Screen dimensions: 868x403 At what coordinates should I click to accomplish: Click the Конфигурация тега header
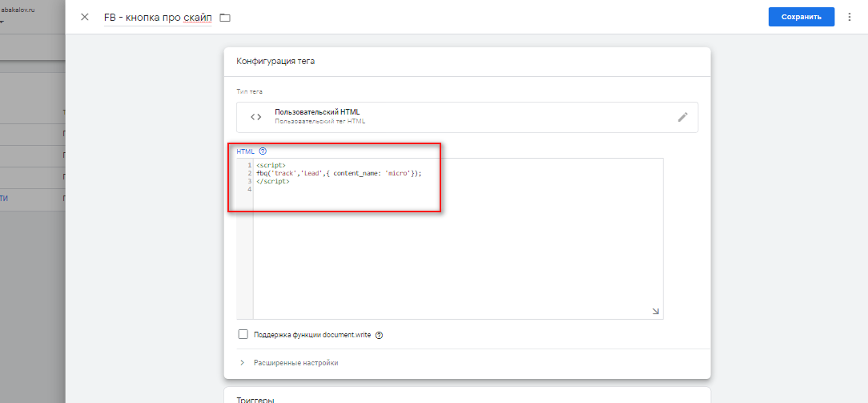point(275,62)
